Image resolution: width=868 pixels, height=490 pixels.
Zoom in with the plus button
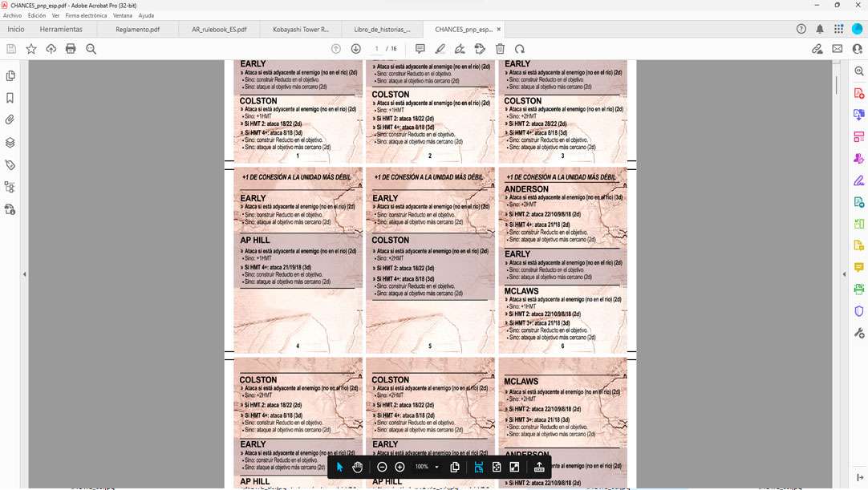tap(400, 468)
